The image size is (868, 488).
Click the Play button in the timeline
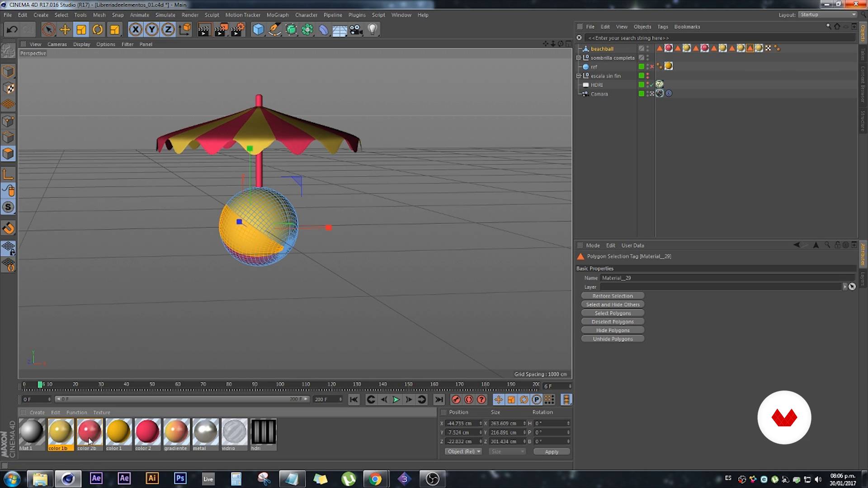(x=395, y=399)
